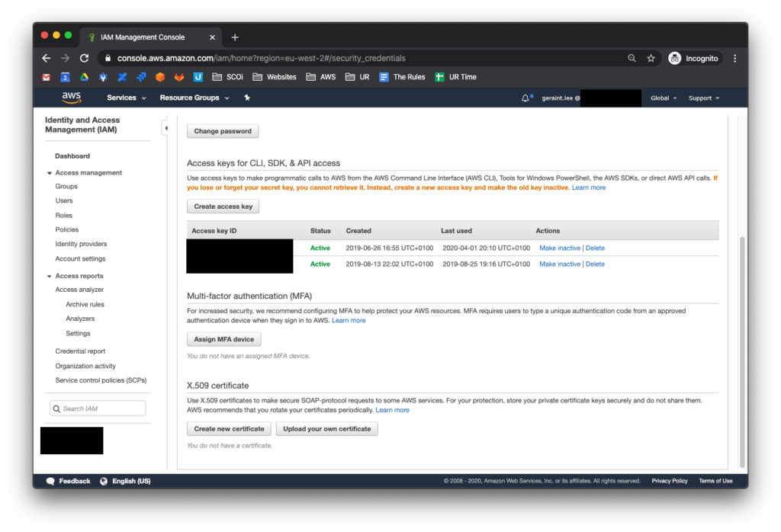The image size is (781, 532).
Task: Click the Feedback speech bubble icon
Action: pyautogui.click(x=50, y=481)
